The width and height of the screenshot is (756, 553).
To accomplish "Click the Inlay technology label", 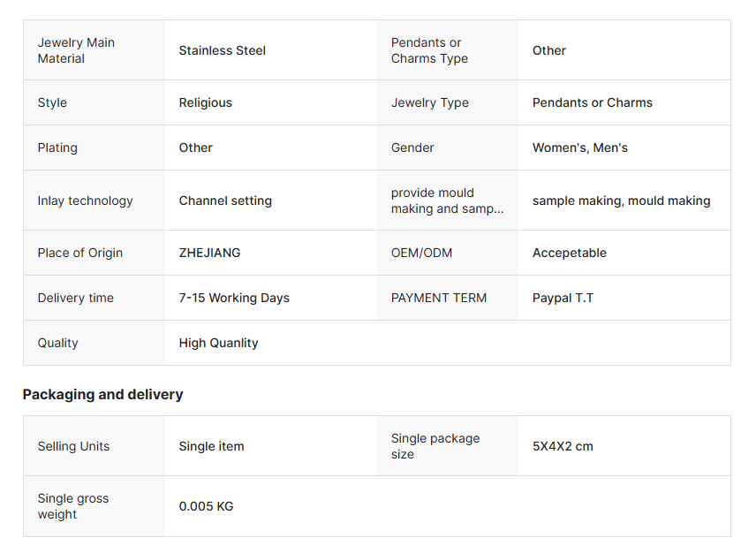I will [x=85, y=201].
